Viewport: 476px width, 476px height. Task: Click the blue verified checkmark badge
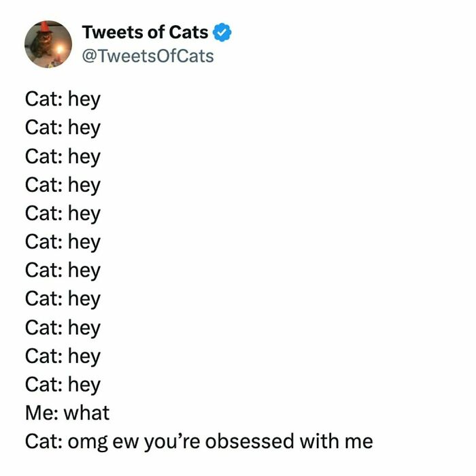click(x=222, y=32)
